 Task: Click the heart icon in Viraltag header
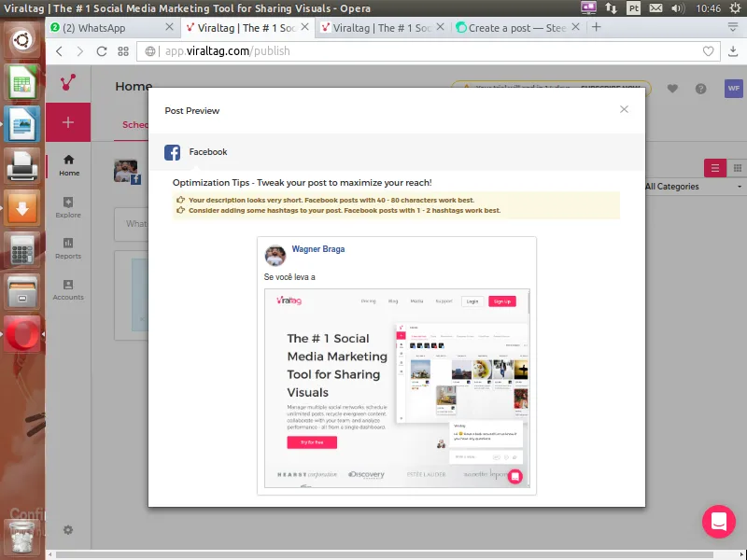(x=672, y=89)
